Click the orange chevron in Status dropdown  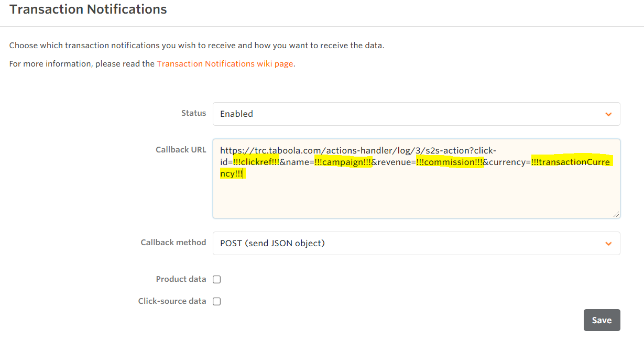[x=608, y=114]
